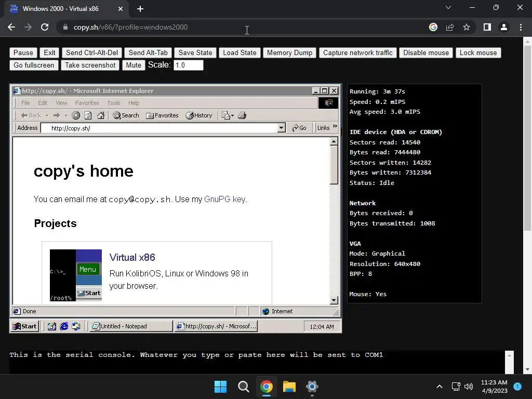Click the Google icon in address bar
The height and width of the screenshot is (399, 532).
(433, 27)
